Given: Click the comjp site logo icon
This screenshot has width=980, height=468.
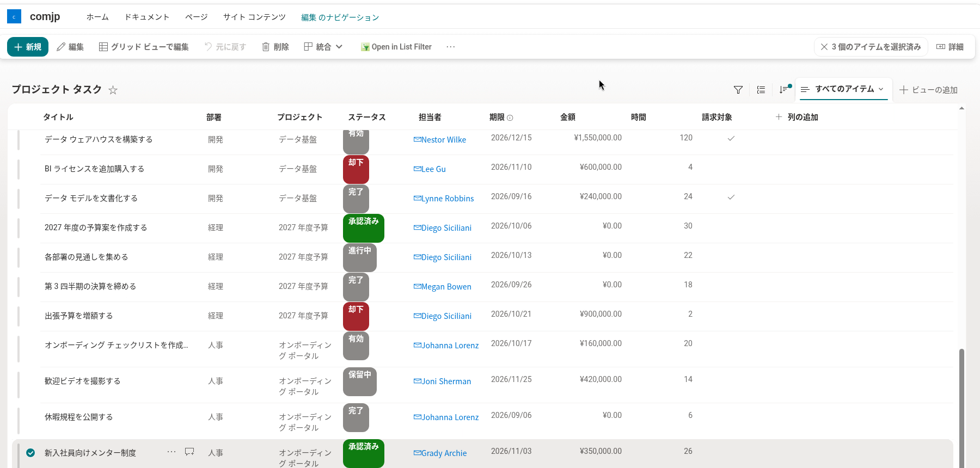Looking at the screenshot, I should click(14, 16).
